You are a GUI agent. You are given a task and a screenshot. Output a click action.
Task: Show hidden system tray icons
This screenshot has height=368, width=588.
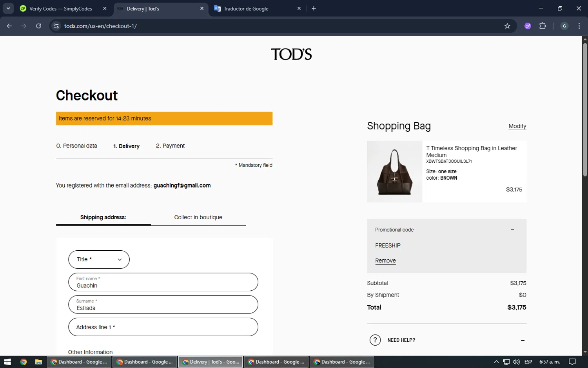click(x=496, y=362)
